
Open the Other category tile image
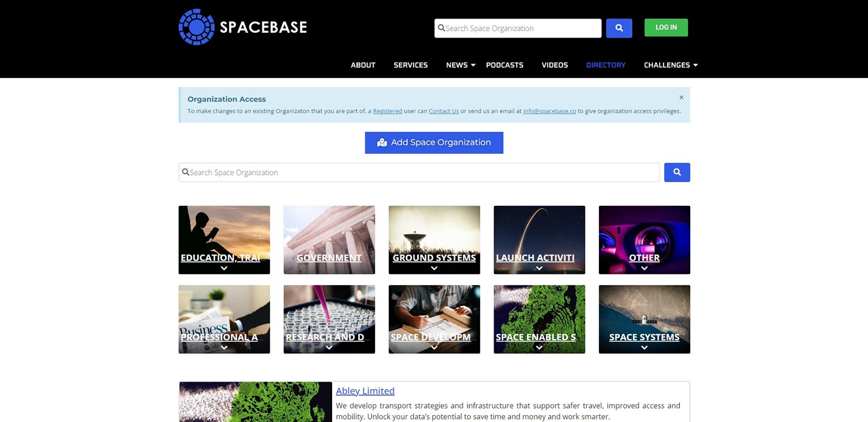click(x=644, y=234)
